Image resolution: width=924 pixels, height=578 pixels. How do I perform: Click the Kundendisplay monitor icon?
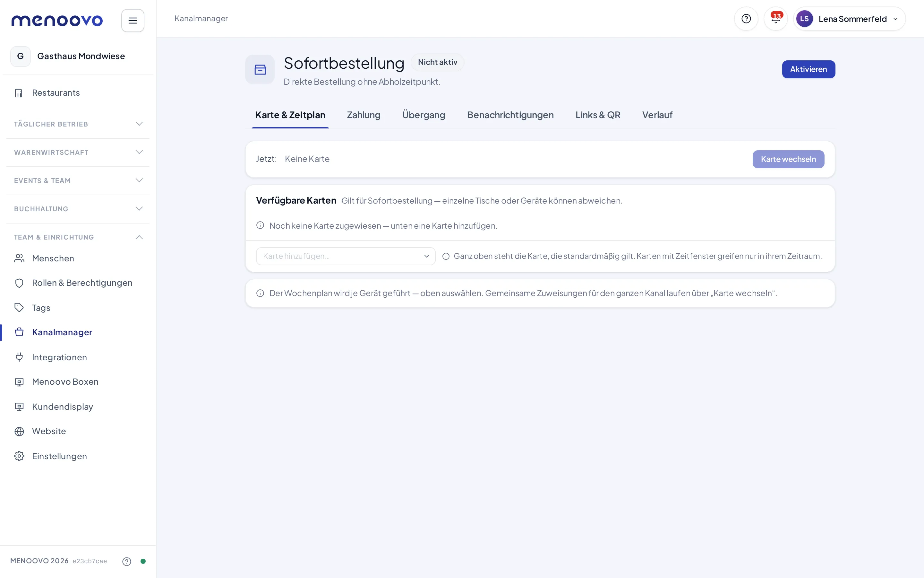point(19,406)
